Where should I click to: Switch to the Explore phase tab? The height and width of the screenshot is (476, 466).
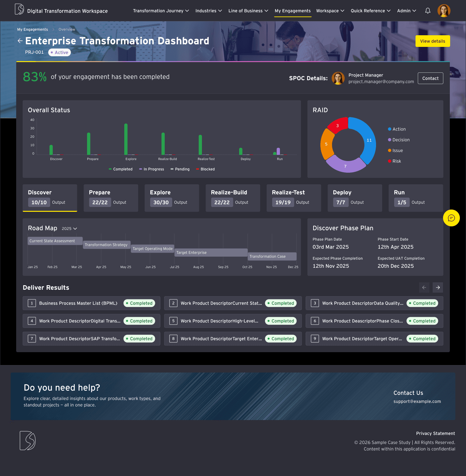[x=172, y=198]
